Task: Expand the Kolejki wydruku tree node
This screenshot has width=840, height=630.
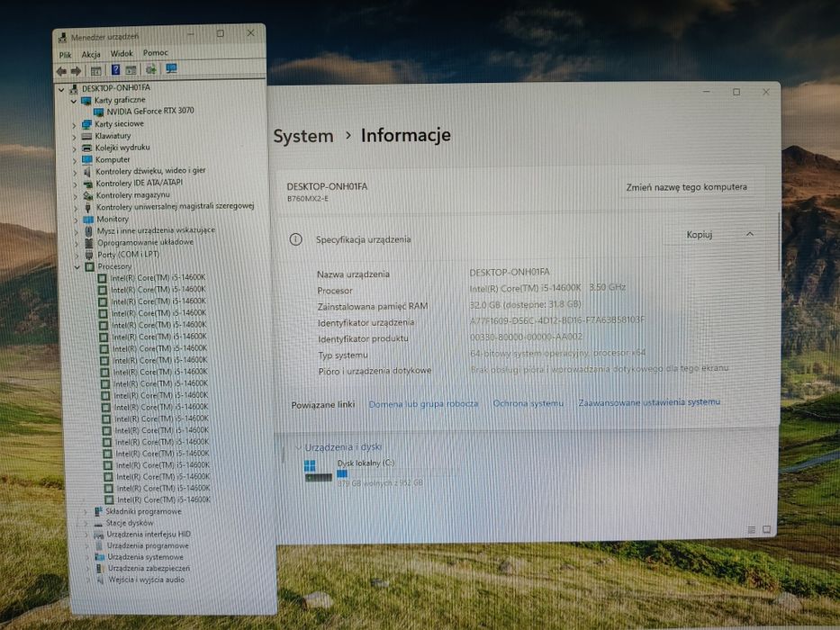Action: point(75,148)
